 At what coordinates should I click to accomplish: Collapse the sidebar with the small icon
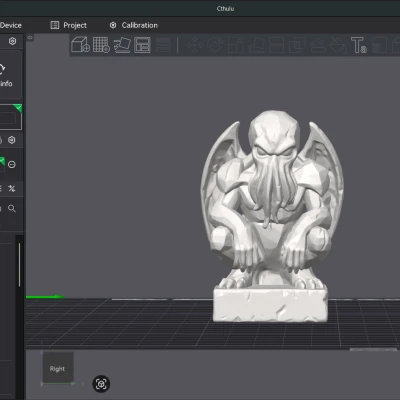coord(30,38)
